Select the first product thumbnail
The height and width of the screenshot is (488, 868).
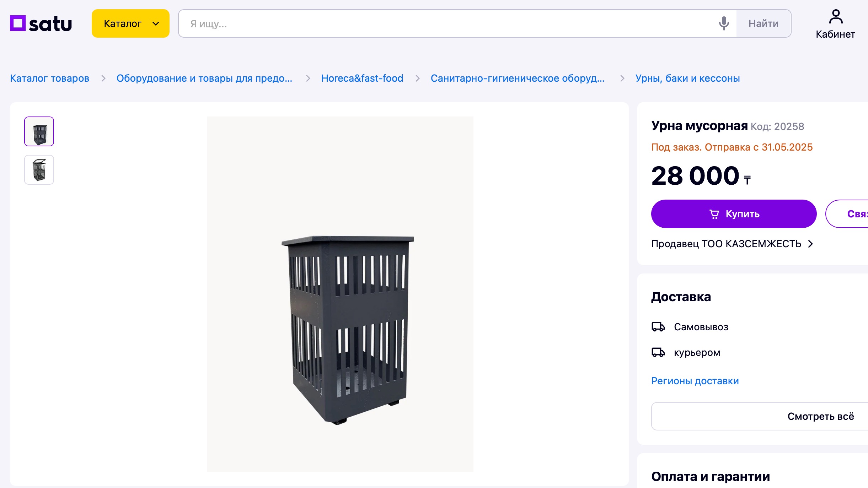coord(39,131)
